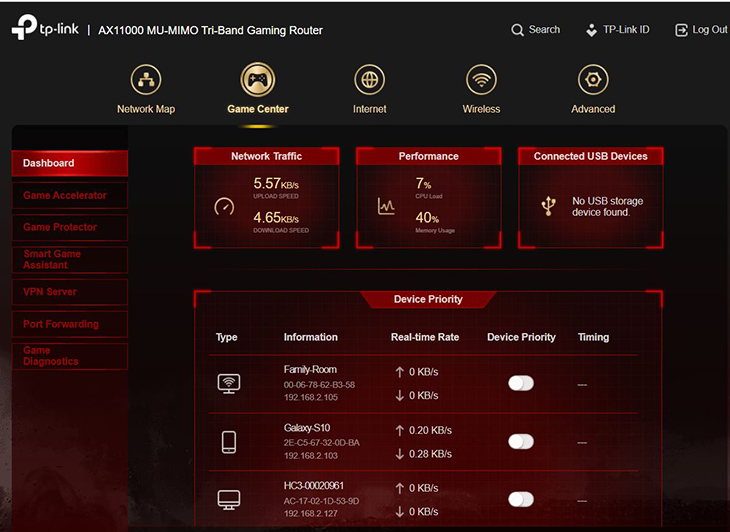Click the Wireless tab label

click(x=481, y=109)
